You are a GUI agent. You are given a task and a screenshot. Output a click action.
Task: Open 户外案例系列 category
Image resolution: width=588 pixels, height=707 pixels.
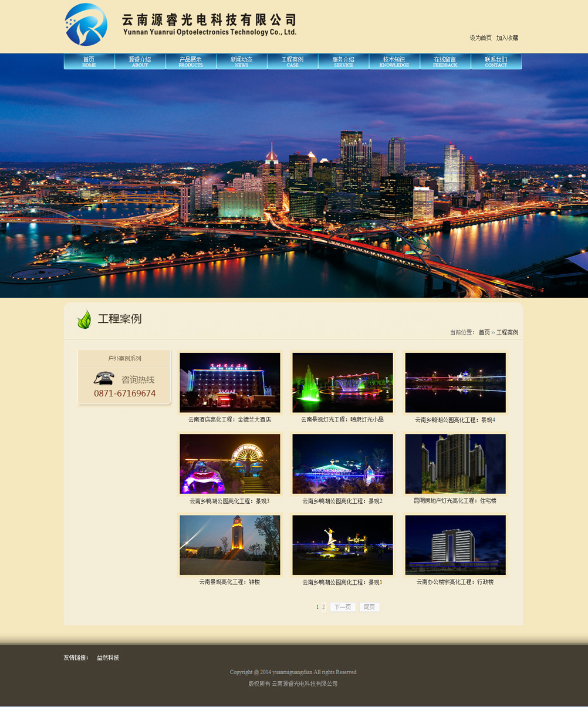pyautogui.click(x=124, y=358)
